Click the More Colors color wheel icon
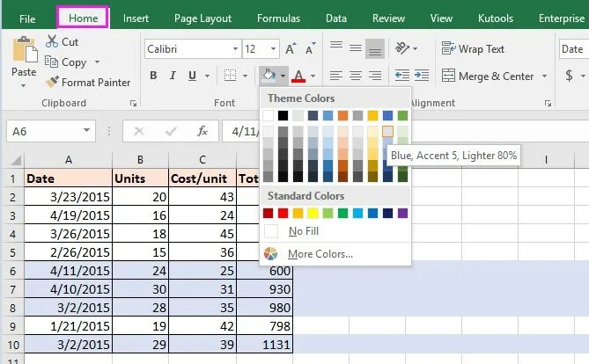Screen dimensions: 589x364 tap(270, 254)
